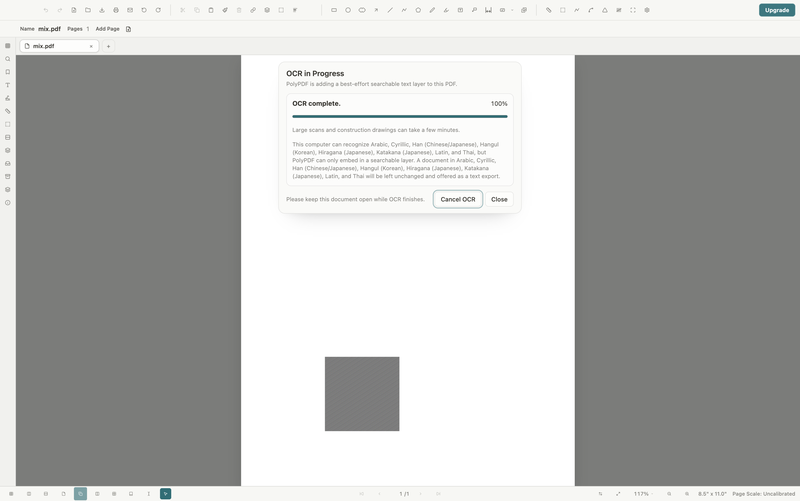The image size is (800, 501).
Task: Click the open folder icon
Action: pyautogui.click(x=88, y=10)
